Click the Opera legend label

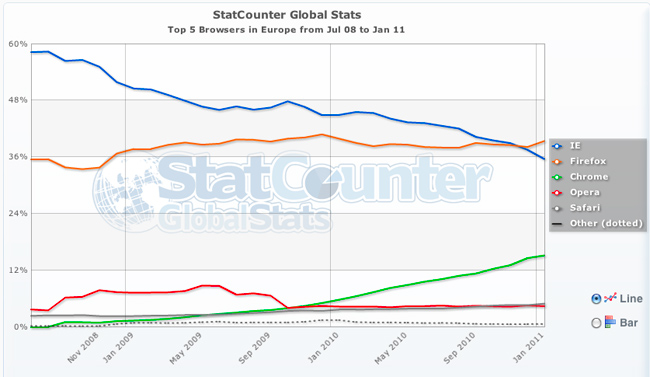585,192
